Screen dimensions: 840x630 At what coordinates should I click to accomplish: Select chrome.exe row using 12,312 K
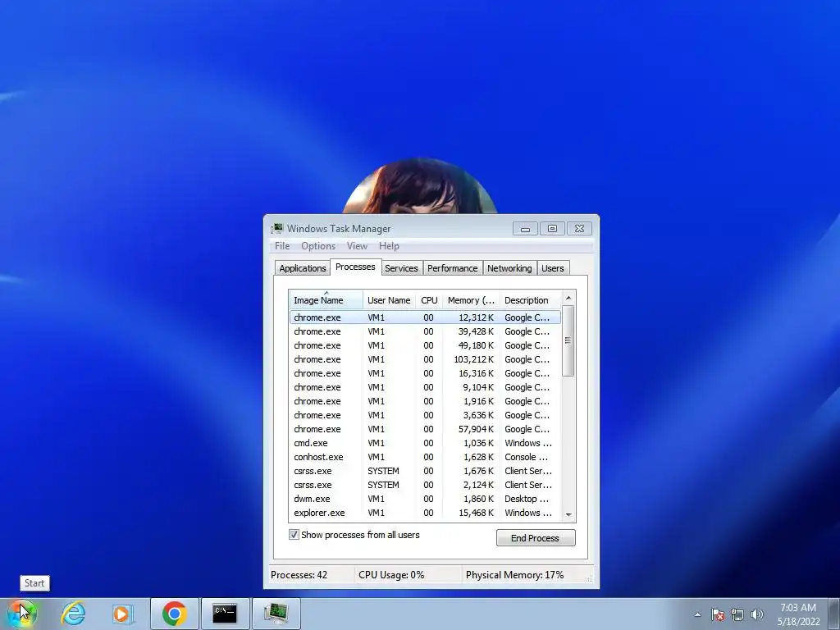pyautogui.click(x=426, y=317)
